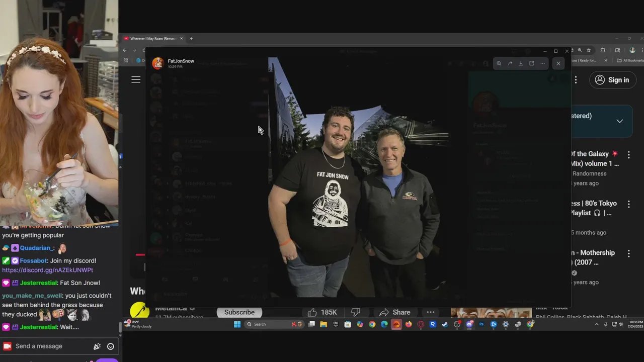
Task: Open a new browser tab
Action: (191, 38)
